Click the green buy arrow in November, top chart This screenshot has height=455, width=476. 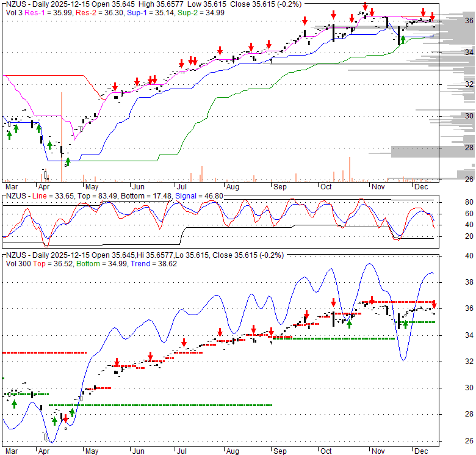point(403,40)
